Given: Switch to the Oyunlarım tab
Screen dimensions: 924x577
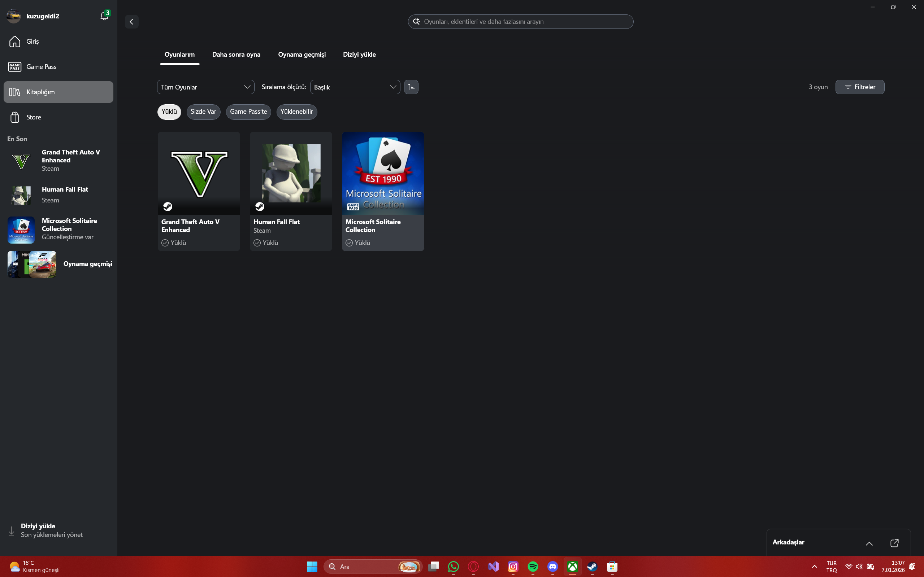Looking at the screenshot, I should [179, 54].
